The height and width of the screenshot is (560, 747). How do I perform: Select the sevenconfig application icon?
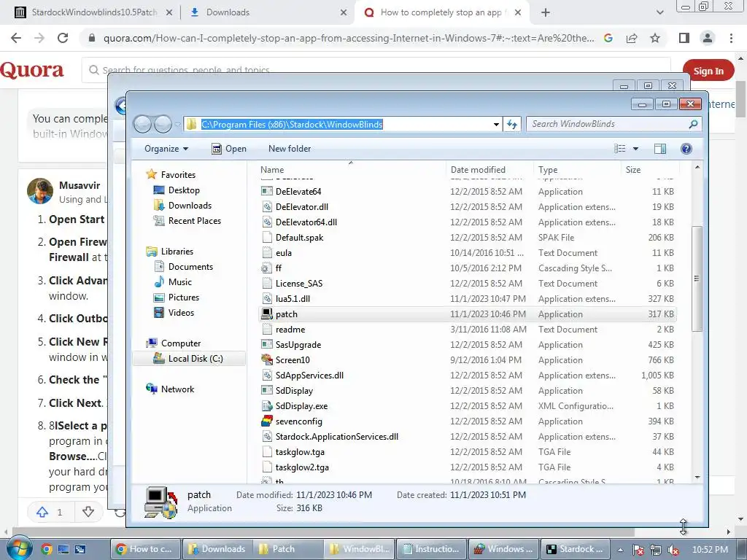coord(267,421)
